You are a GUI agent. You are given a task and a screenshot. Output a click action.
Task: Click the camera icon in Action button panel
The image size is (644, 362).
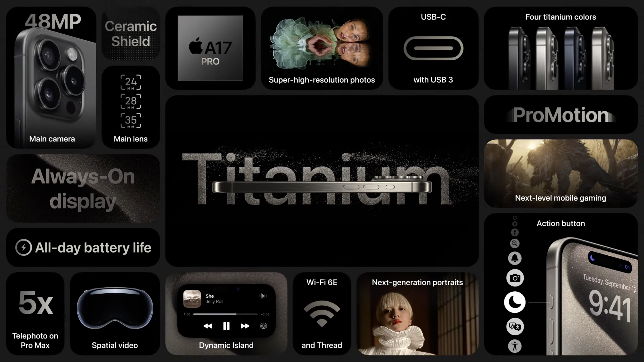click(x=514, y=278)
